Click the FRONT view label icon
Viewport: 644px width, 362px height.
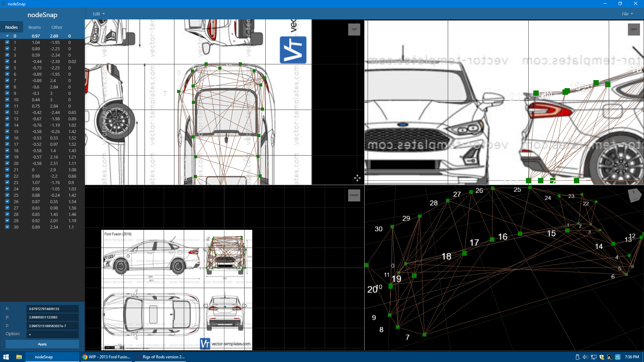[x=354, y=195]
